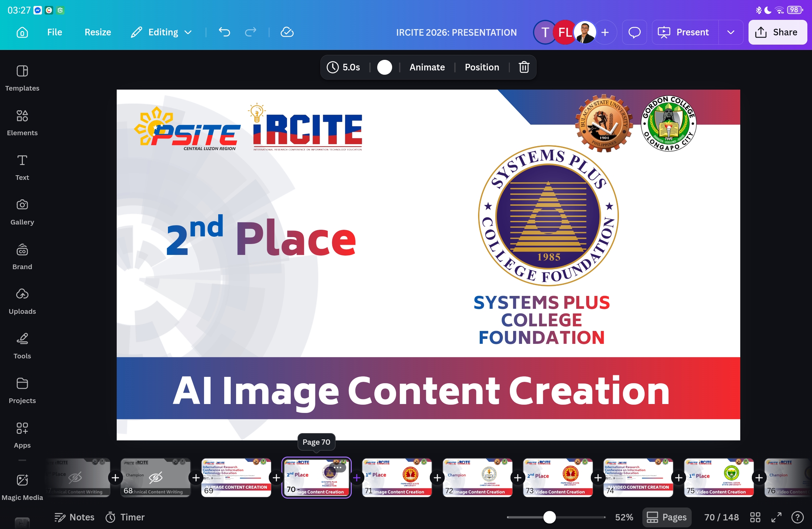
Task: Select the 2nd Place text on slide
Action: point(261,236)
